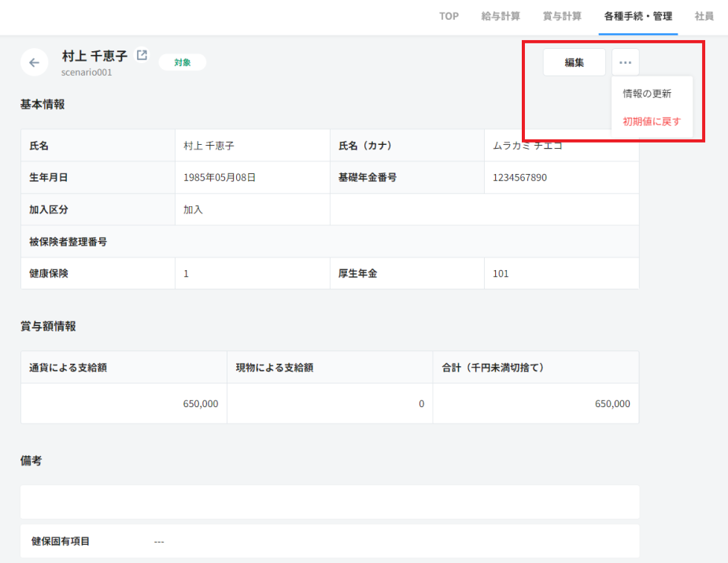The width and height of the screenshot is (728, 563).
Task: Click the amount under 通貨による支給額
Action: 200,404
